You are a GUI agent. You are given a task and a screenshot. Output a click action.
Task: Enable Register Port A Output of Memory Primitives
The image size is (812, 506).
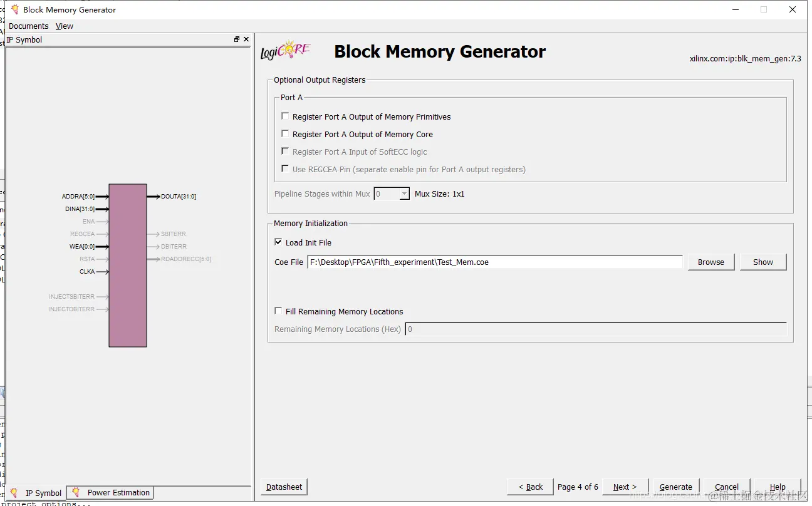pyautogui.click(x=286, y=116)
